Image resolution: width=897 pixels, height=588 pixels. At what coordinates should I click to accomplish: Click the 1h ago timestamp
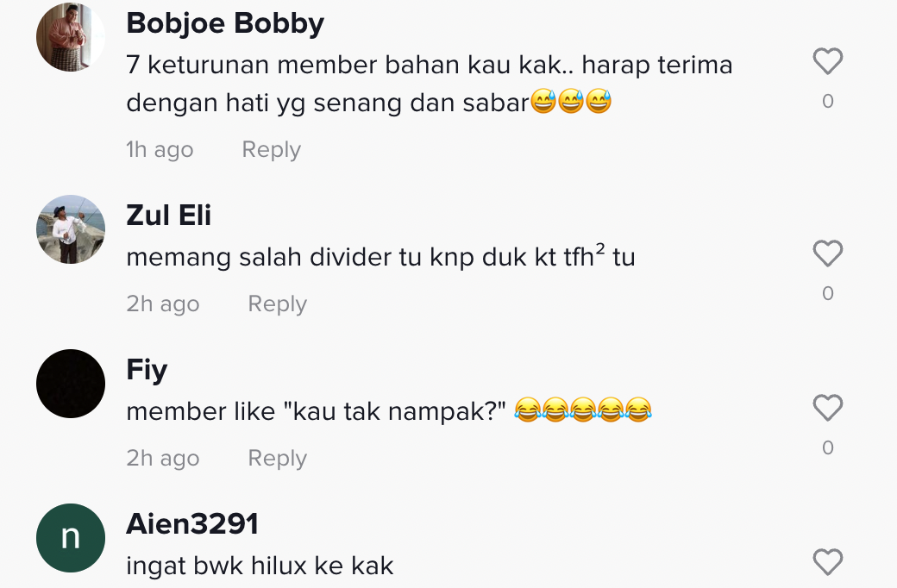click(x=160, y=150)
